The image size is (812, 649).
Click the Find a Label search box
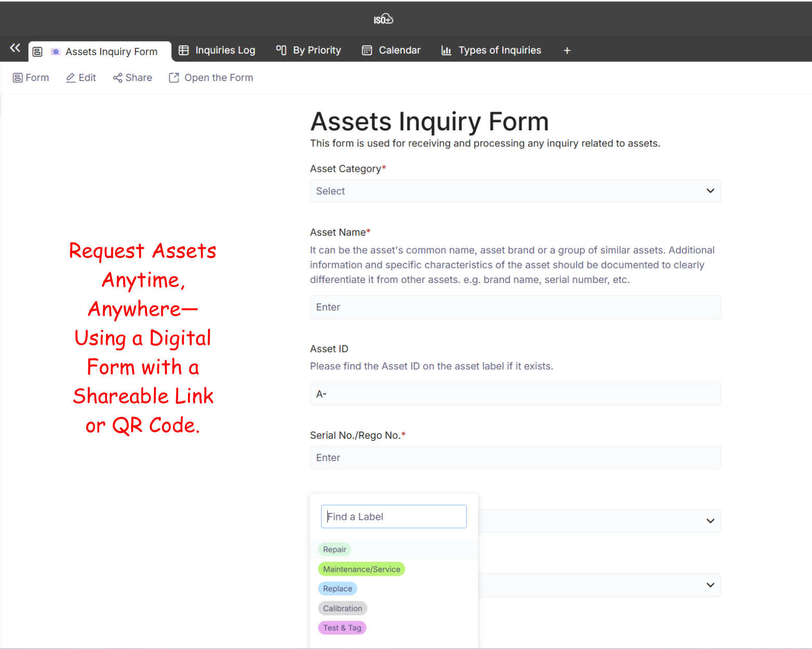click(x=393, y=517)
